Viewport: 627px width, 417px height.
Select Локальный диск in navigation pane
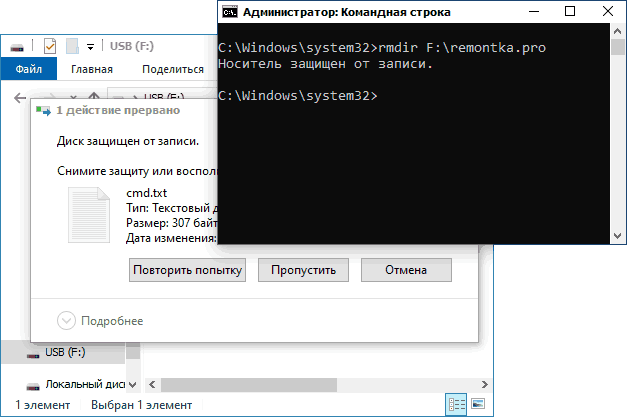pyautogui.click(x=75, y=385)
